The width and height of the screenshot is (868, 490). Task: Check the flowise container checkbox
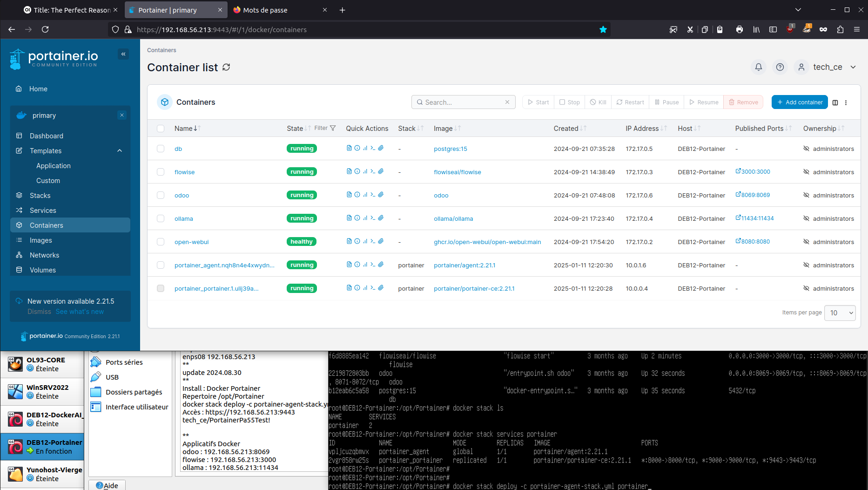coord(161,172)
